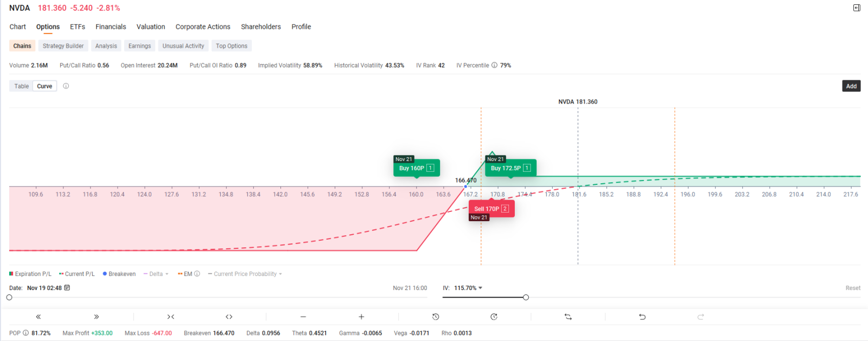The height and width of the screenshot is (341, 868).
Task: Go to Financials tab
Action: [111, 27]
